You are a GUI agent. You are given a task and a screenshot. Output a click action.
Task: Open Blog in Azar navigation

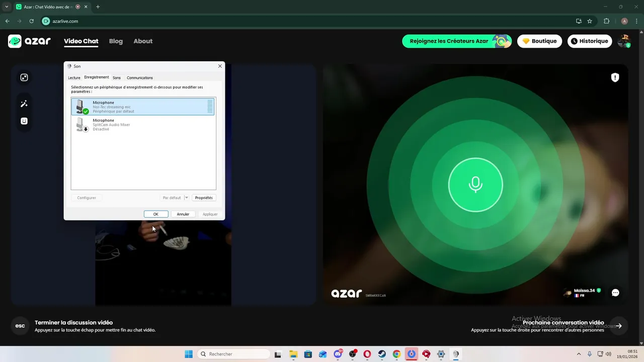[116, 41]
